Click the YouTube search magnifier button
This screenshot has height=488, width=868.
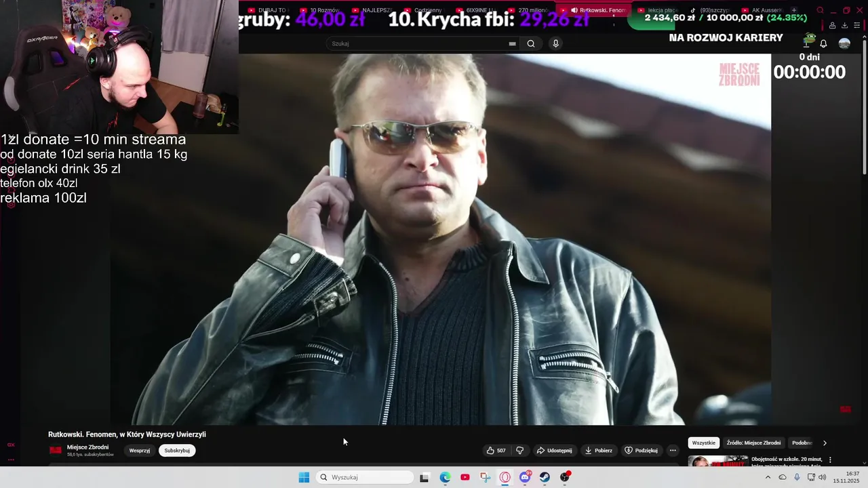(x=531, y=43)
